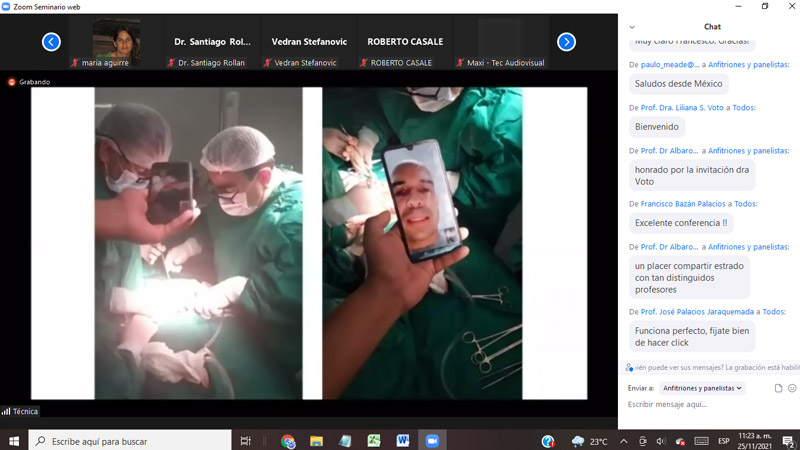
Task: Open the notepad-like app in taskbar
Action: click(x=345, y=441)
